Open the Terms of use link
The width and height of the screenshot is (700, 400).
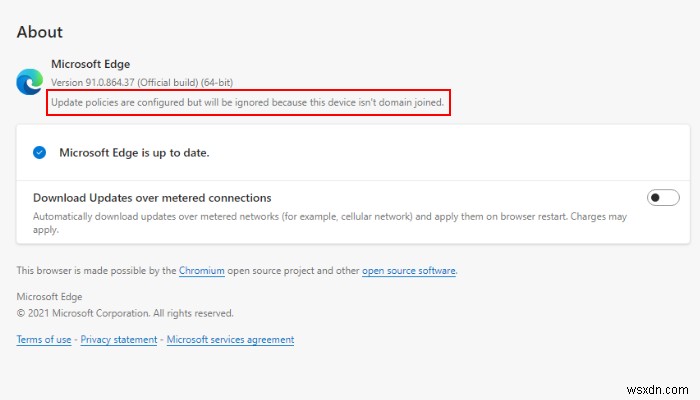[44, 339]
